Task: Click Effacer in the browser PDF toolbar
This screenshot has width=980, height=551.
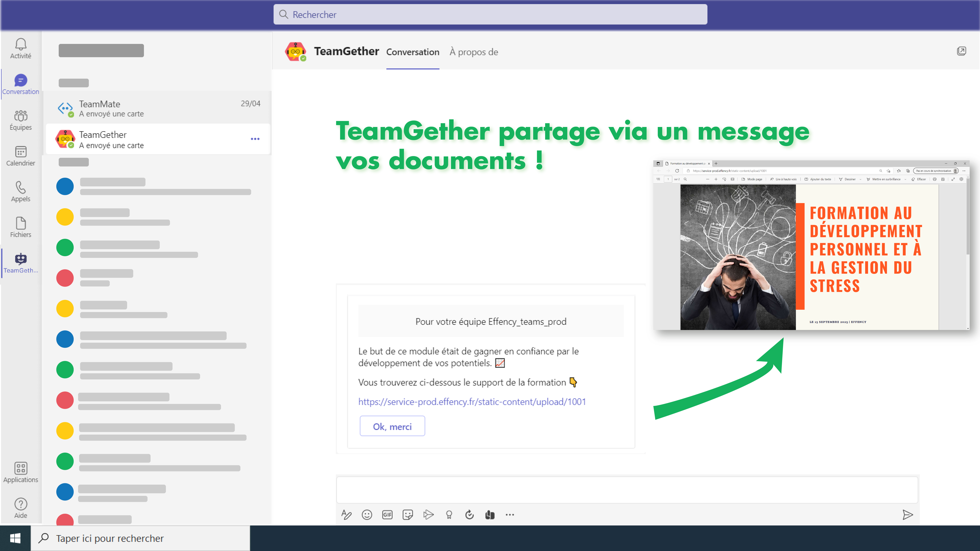Action: 919,179
